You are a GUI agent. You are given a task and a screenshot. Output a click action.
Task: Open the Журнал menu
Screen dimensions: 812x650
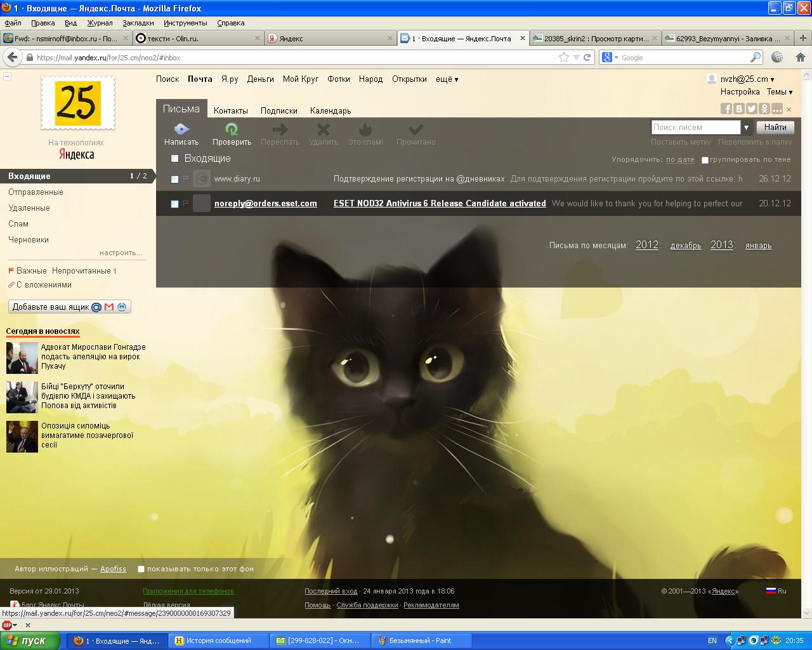click(100, 23)
